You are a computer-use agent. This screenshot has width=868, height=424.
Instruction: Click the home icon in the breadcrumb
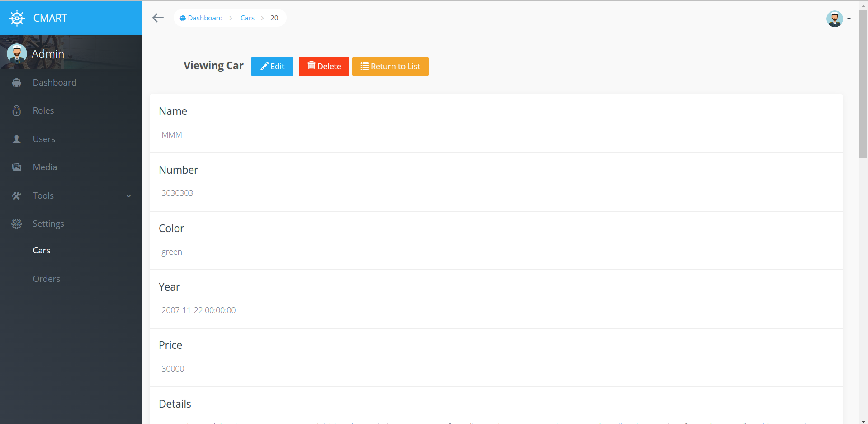click(183, 18)
